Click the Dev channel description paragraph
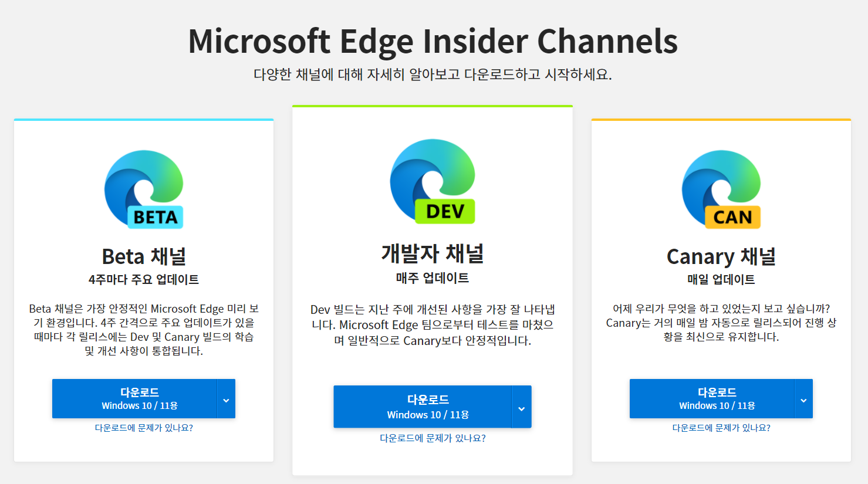 pyautogui.click(x=433, y=325)
